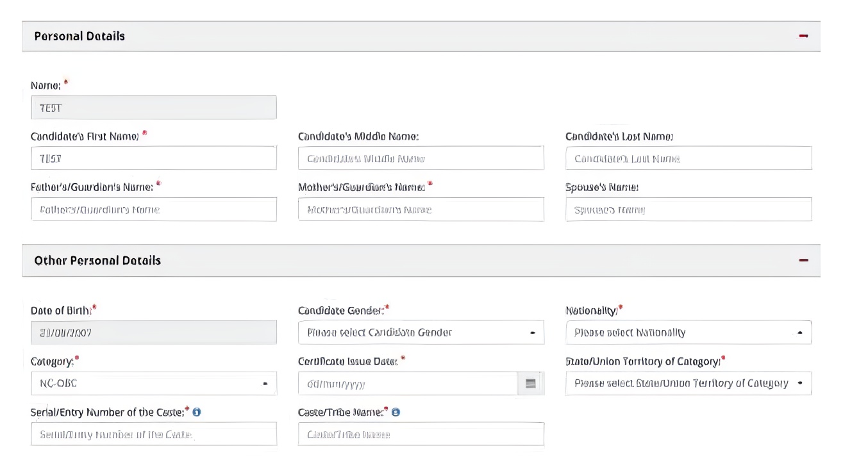Select the Caste/Tribe Name input field
Image resolution: width=868 pixels, height=460 pixels.
click(421, 434)
